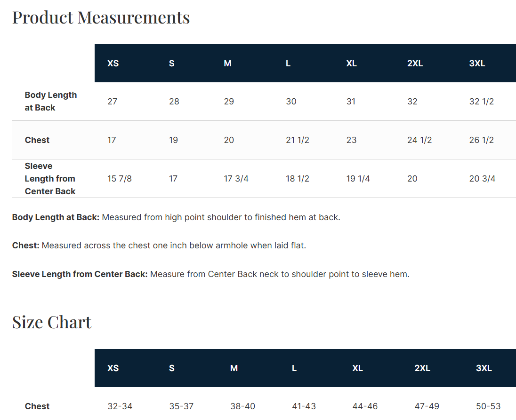Screen dimensions: 516x420
Task: Click the bold 'Chest:' definition label
Action: coord(25,246)
